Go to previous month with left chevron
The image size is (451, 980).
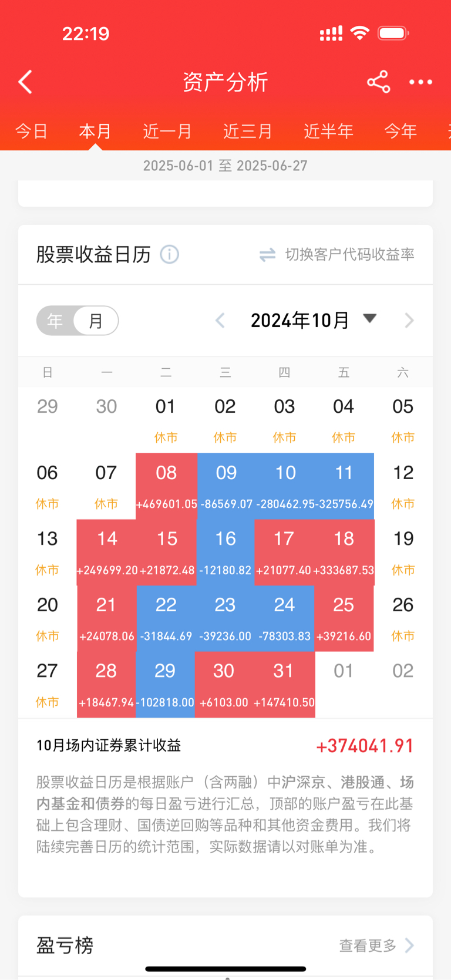point(220,321)
